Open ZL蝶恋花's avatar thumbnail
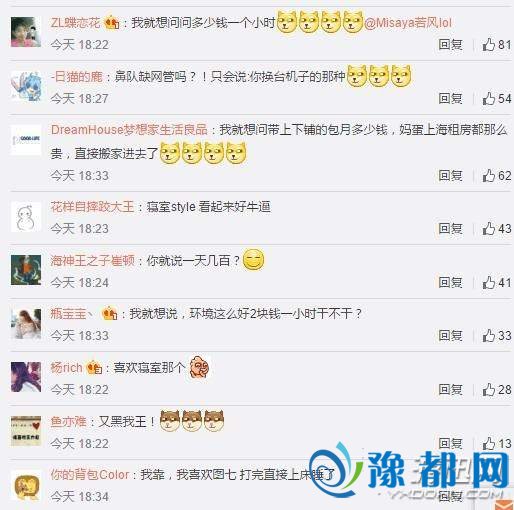The height and width of the screenshot is (510, 514). (26, 32)
